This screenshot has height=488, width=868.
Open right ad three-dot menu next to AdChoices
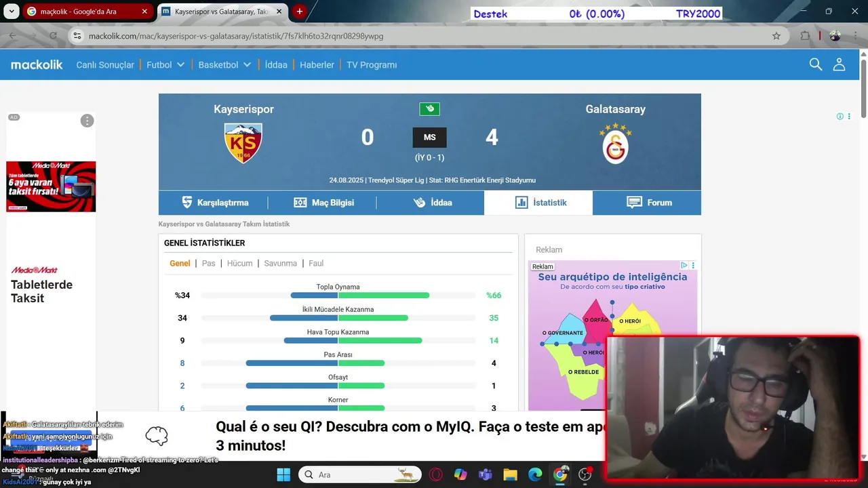pos(693,266)
